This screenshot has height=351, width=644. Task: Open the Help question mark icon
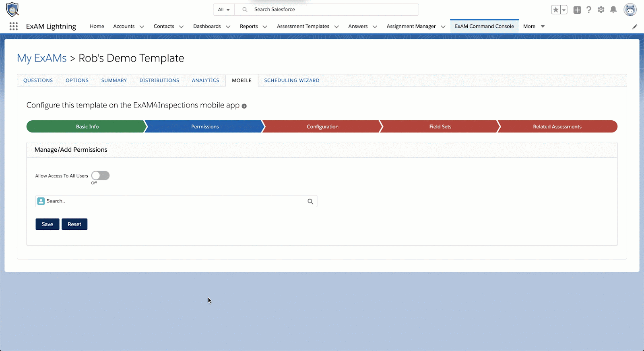coord(589,10)
